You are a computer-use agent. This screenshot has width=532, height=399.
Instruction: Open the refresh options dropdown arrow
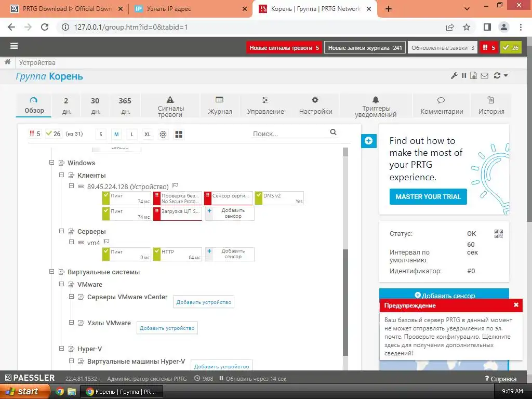click(506, 76)
